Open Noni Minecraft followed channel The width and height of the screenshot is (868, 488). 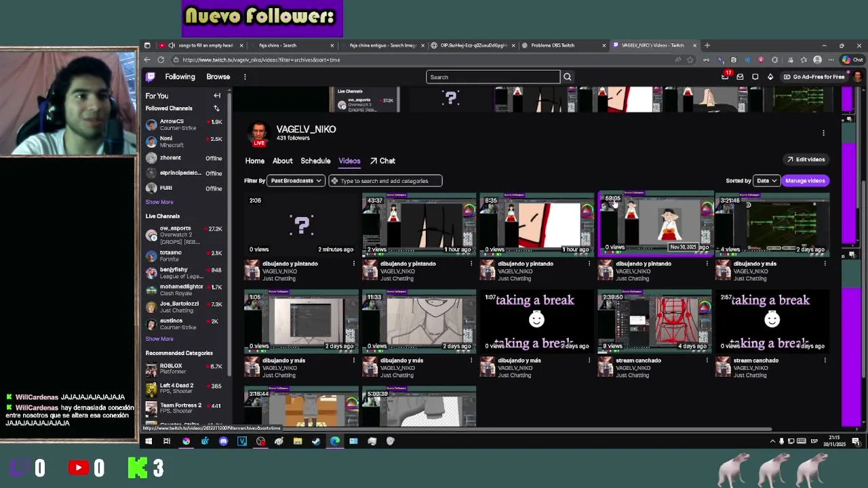(x=184, y=142)
